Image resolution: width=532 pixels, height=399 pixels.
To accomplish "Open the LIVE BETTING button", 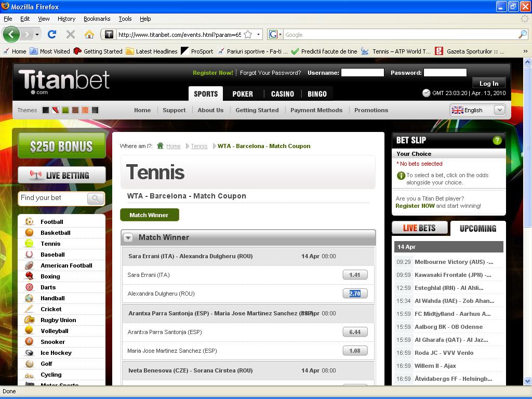I will pos(61,175).
